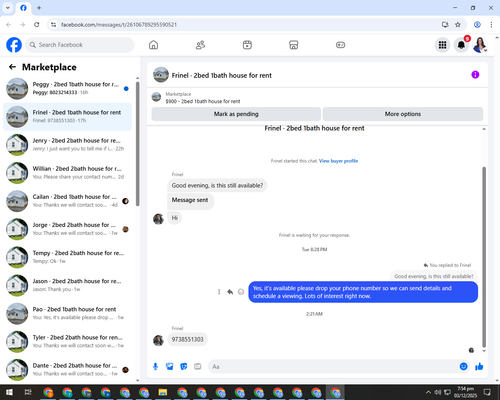Click Frinel's phone number message 9738551303
This screenshot has height=400, width=500.
coord(188,339)
